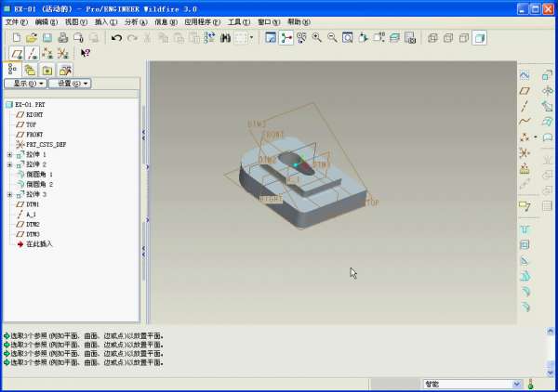Click the Undo arrow icon
The width and height of the screenshot is (558, 392).
coord(116,38)
